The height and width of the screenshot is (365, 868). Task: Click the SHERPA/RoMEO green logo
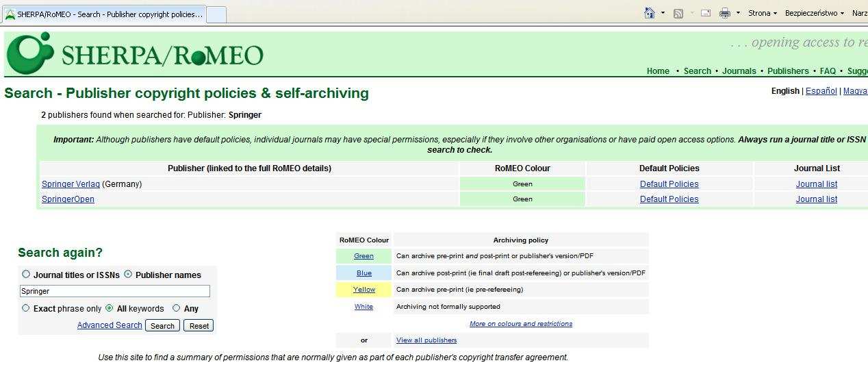pos(134,53)
